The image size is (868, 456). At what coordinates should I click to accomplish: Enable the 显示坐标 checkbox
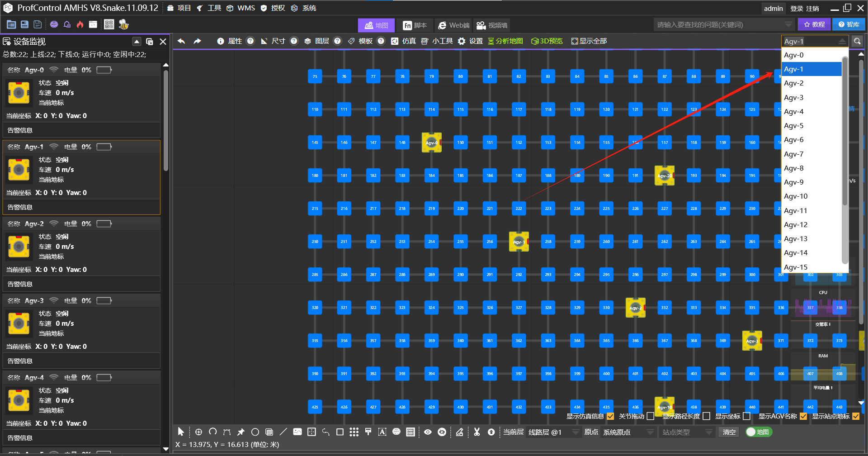[747, 416]
